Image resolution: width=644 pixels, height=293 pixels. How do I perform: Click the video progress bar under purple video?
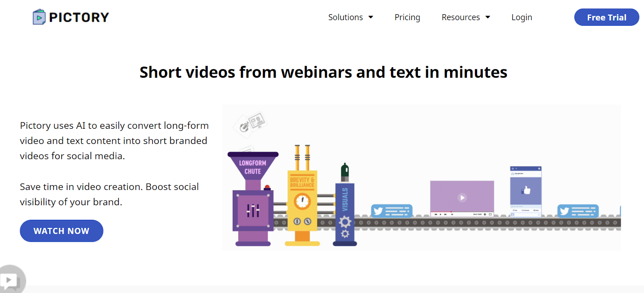pos(462,212)
